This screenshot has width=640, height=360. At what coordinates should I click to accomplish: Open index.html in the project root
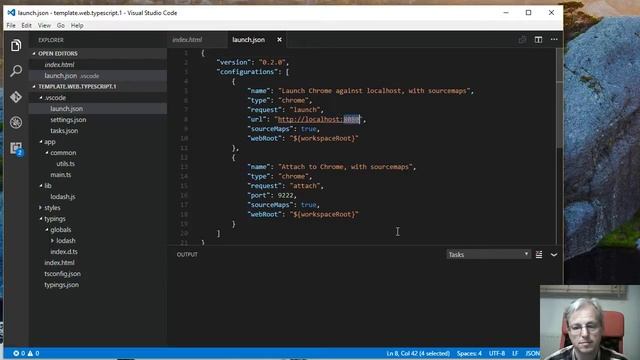click(x=59, y=263)
